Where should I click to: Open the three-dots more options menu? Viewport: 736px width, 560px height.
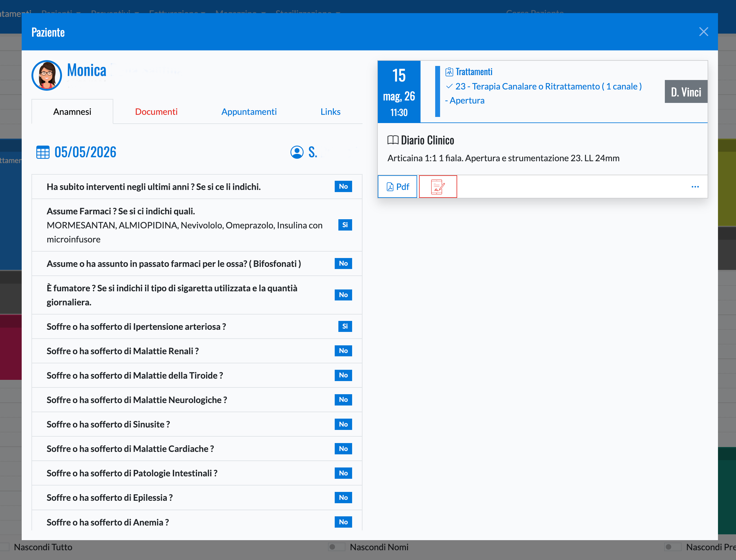pos(695,187)
